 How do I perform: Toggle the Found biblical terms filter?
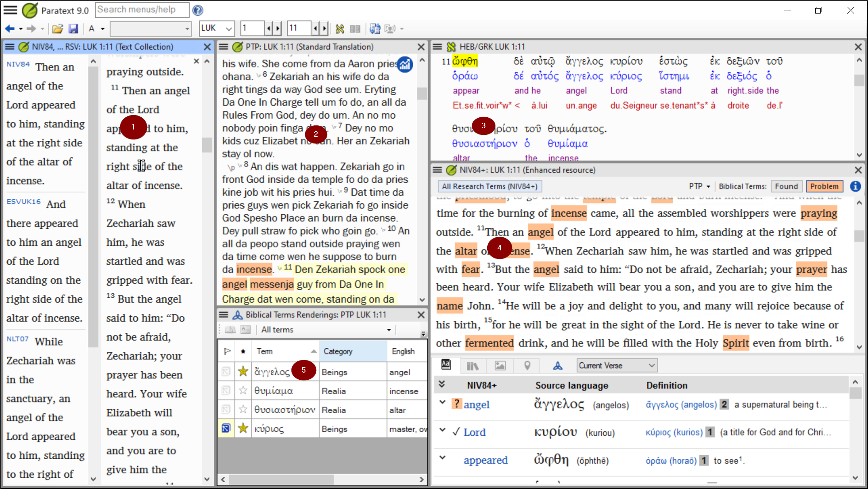[x=786, y=186]
